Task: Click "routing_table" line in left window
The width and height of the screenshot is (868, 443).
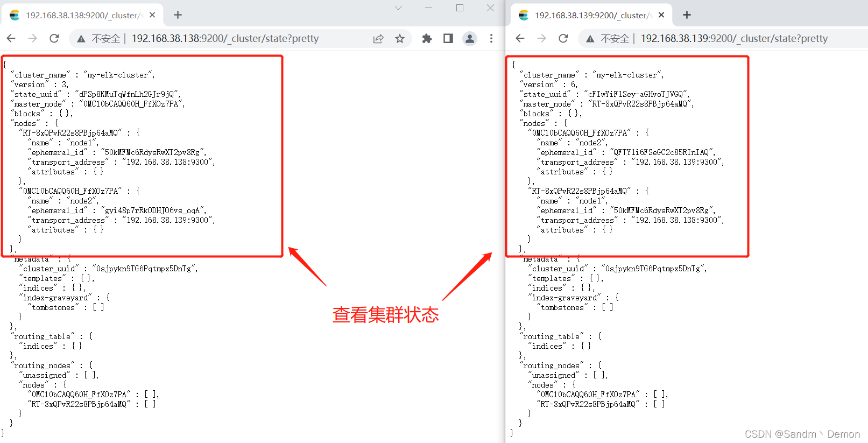Action: pos(52,336)
